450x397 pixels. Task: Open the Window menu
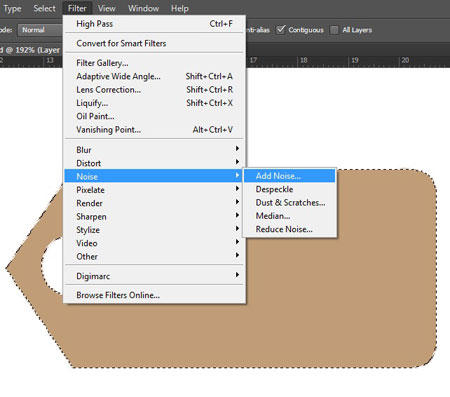coord(144,8)
